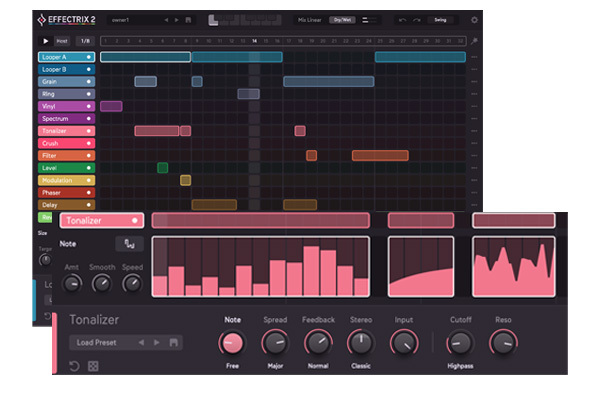Open the 1/8 step-length selector
The image size is (600, 400).
coord(85,41)
